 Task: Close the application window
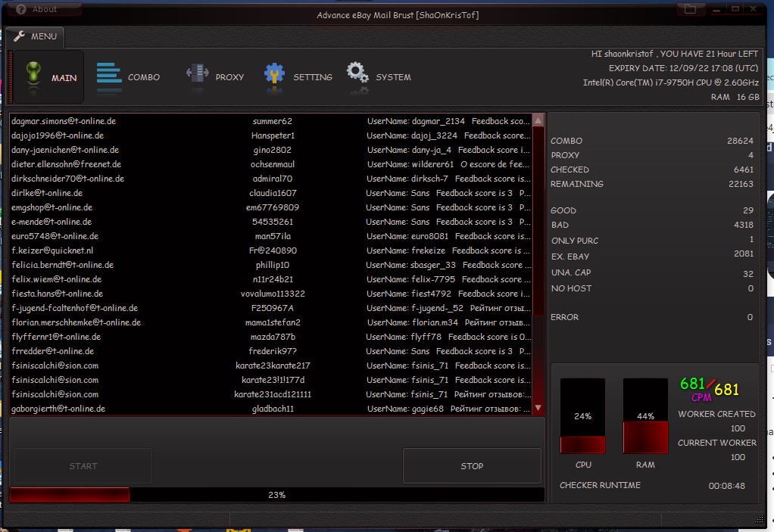coord(754,9)
